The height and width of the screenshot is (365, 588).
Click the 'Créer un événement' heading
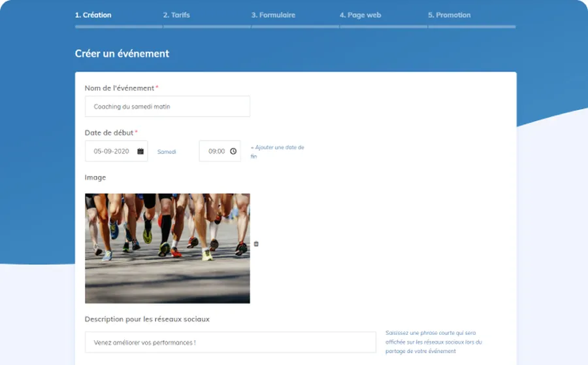122,54
